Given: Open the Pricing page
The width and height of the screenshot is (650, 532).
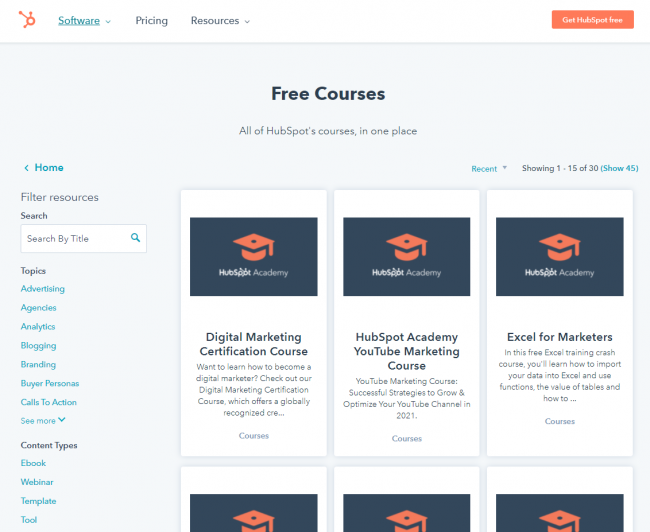Looking at the screenshot, I should coord(151,20).
